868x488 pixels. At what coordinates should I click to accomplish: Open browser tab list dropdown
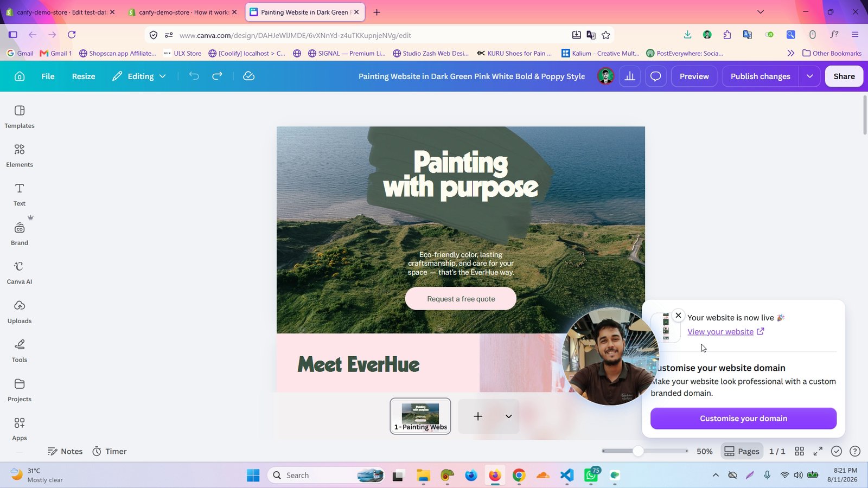click(x=761, y=12)
